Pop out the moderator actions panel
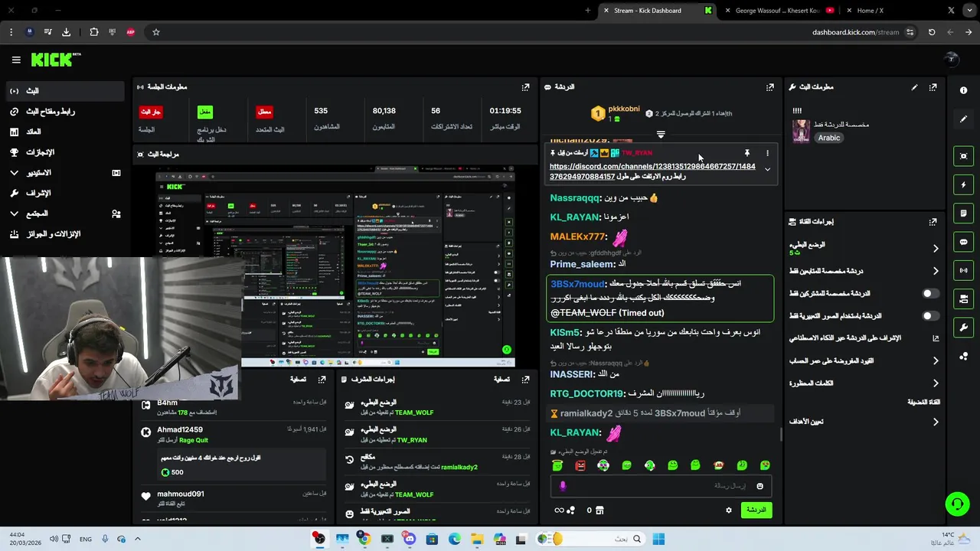Image resolution: width=980 pixels, height=551 pixels. click(x=525, y=379)
